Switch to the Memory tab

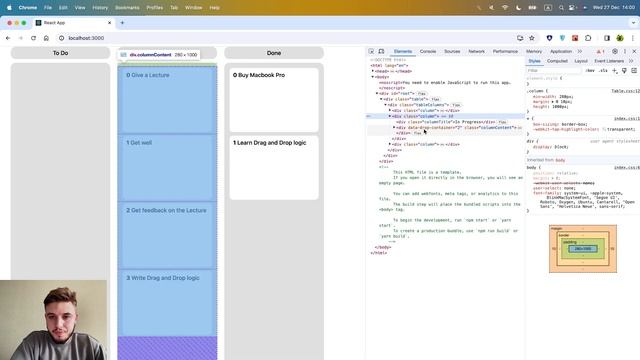tap(534, 51)
